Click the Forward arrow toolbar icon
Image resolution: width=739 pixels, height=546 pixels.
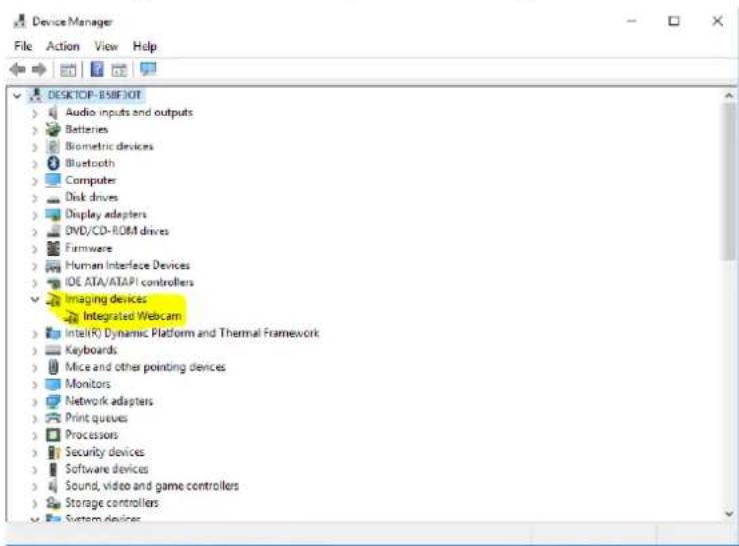[39, 70]
